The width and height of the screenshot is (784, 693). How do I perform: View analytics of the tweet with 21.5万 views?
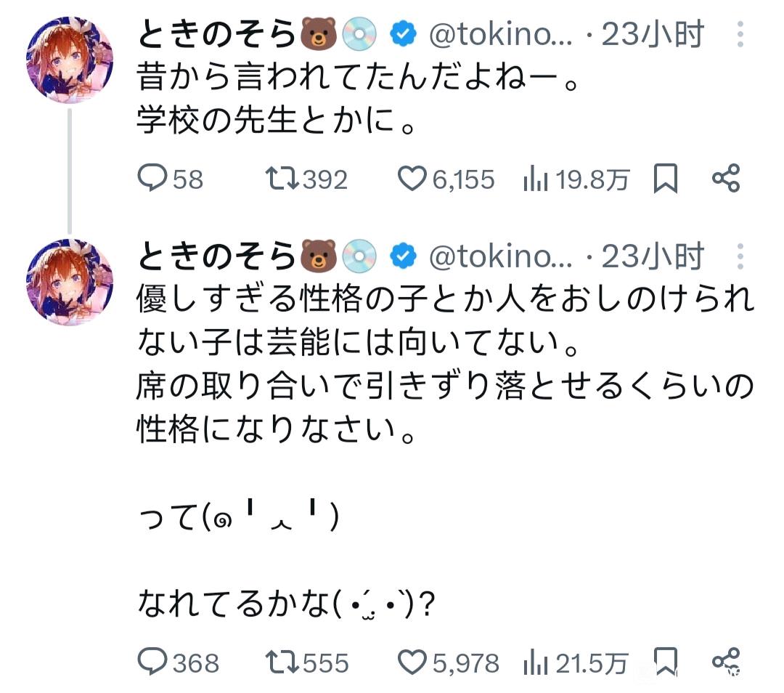(x=575, y=663)
